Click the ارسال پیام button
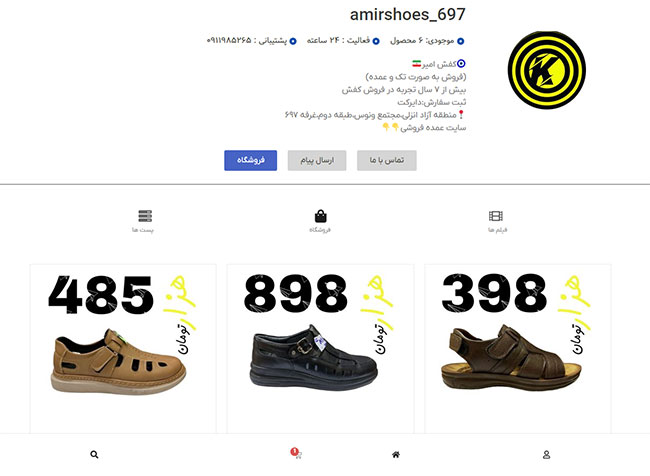The height and width of the screenshot is (476, 650). click(317, 160)
